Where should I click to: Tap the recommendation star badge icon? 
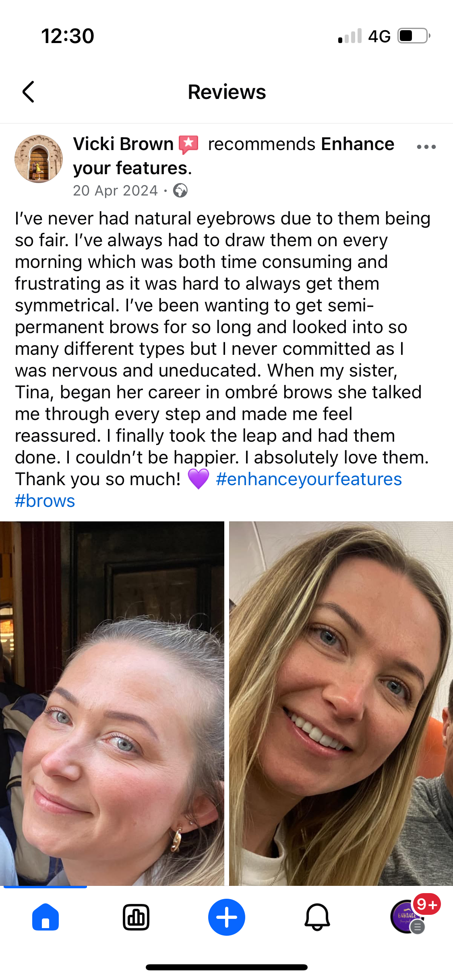[x=188, y=144]
